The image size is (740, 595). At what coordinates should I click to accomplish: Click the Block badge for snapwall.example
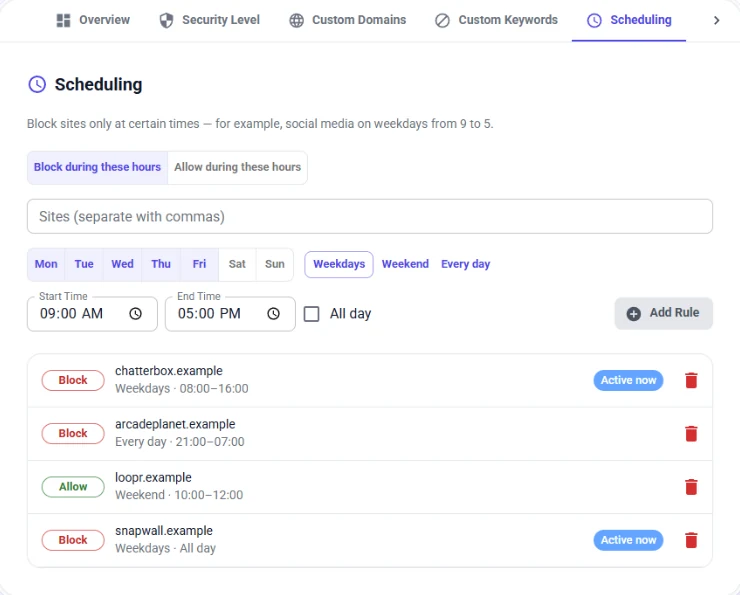[x=73, y=540]
